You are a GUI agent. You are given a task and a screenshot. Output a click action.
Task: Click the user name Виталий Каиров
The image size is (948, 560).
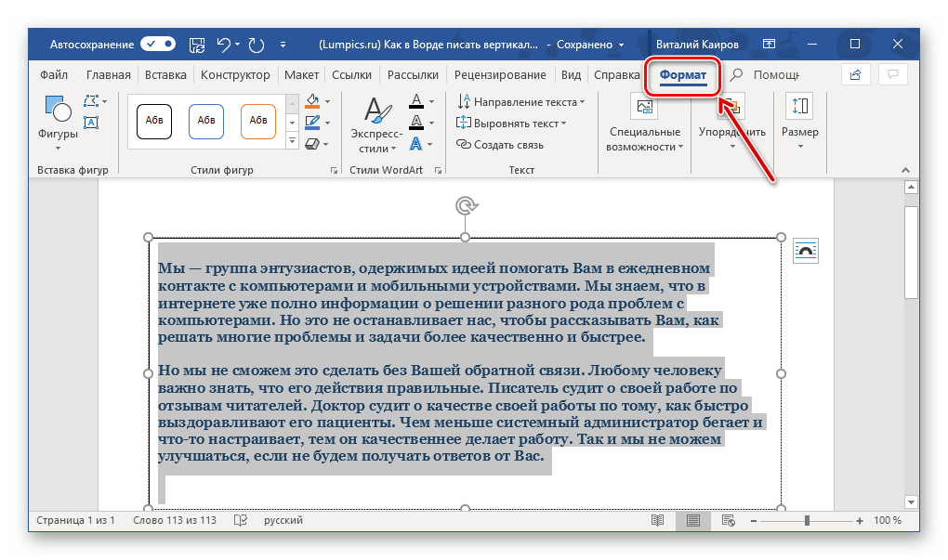pyautogui.click(x=697, y=45)
